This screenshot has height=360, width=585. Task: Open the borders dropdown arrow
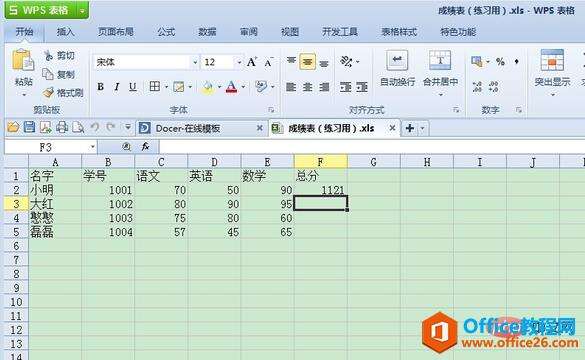pyautogui.click(x=166, y=87)
